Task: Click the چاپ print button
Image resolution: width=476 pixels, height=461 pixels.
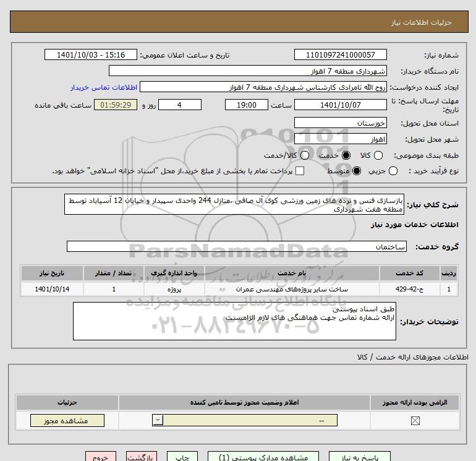Action: (182, 457)
